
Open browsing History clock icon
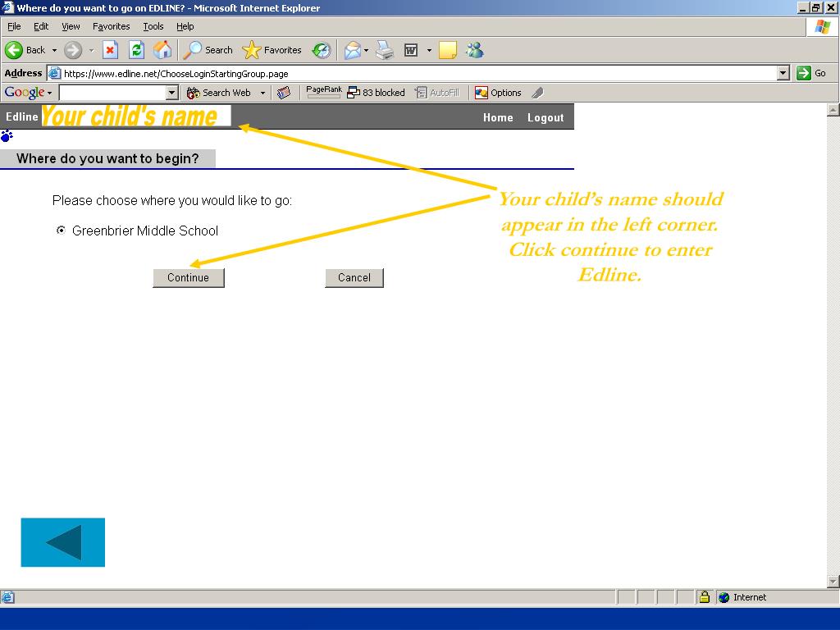322,50
